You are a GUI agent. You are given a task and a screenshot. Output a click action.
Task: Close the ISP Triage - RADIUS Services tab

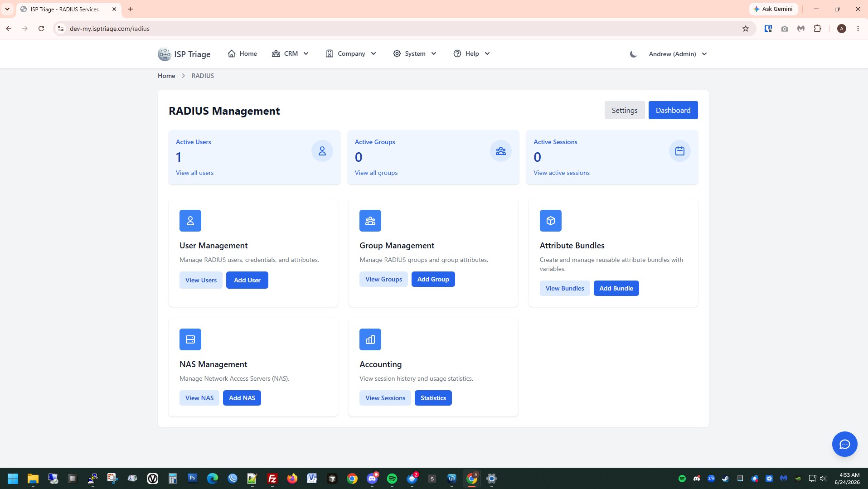tap(114, 9)
